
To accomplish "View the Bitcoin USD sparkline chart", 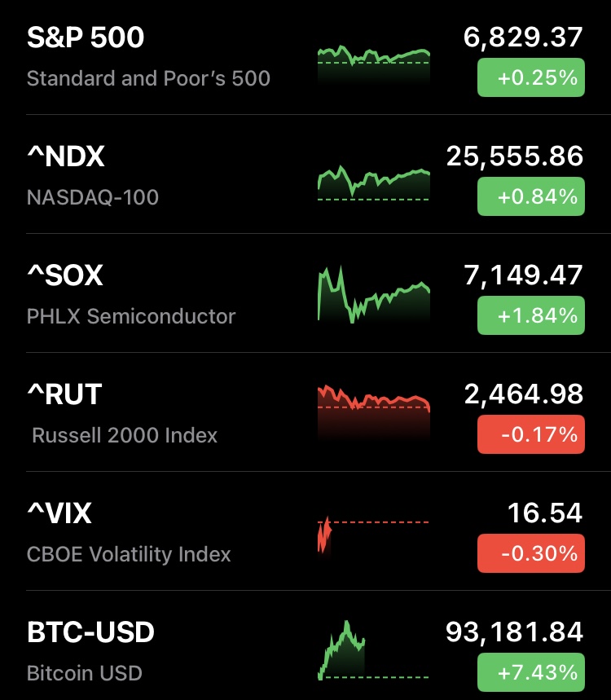I will coord(373,652).
